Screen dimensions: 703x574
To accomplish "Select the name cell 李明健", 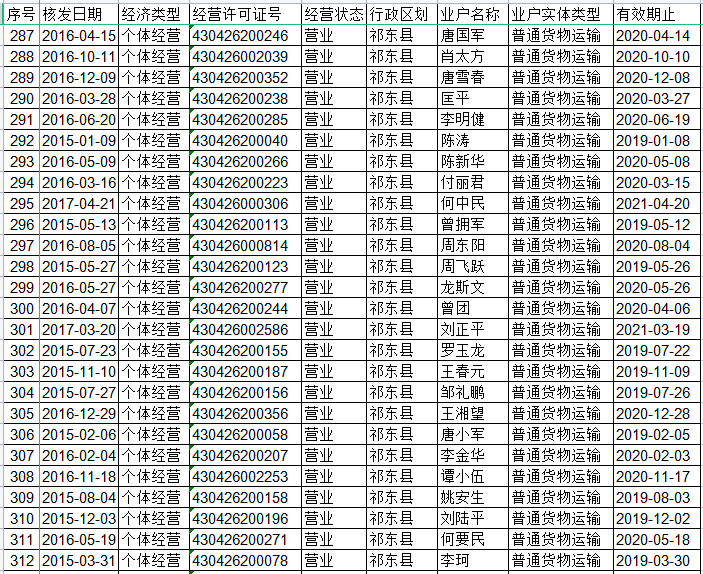I will pos(461,119).
